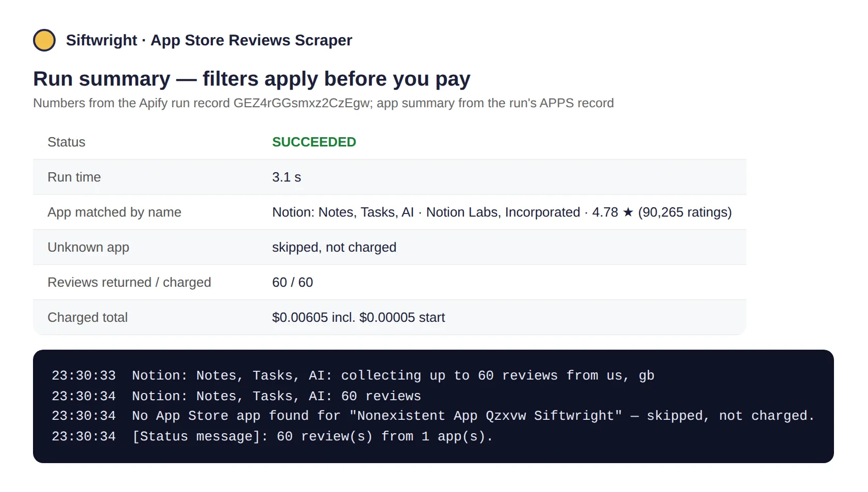Image resolution: width=868 pixels, height=492 pixels.
Task: Click the Status row label
Action: 66,142
